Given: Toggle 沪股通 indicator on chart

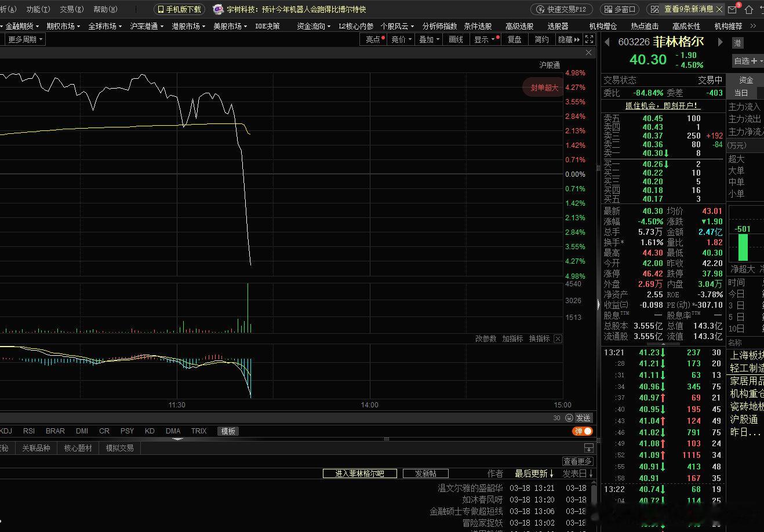Looking at the screenshot, I should [x=550, y=65].
